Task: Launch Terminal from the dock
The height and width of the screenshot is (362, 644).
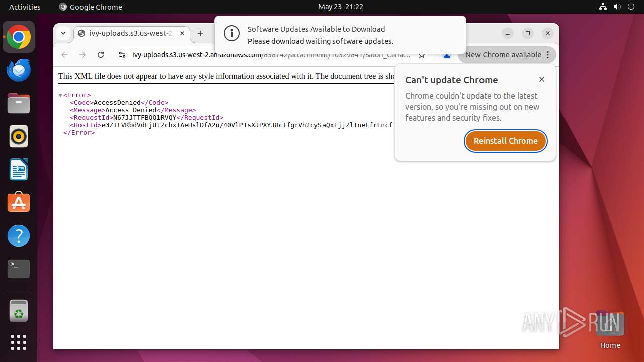Action: point(19,269)
